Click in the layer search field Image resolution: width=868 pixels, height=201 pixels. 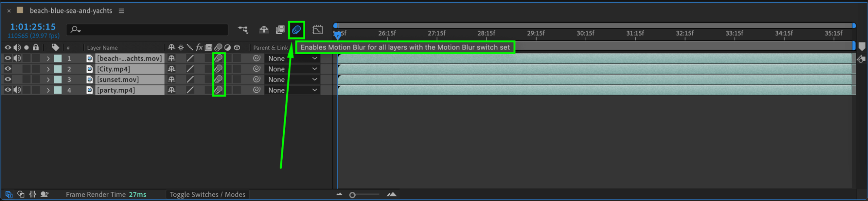[x=147, y=30]
